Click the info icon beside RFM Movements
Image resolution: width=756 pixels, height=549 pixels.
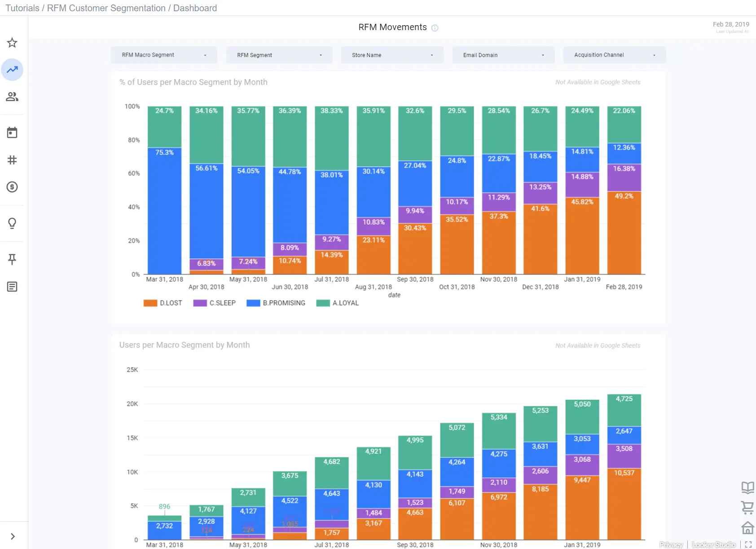pyautogui.click(x=435, y=28)
